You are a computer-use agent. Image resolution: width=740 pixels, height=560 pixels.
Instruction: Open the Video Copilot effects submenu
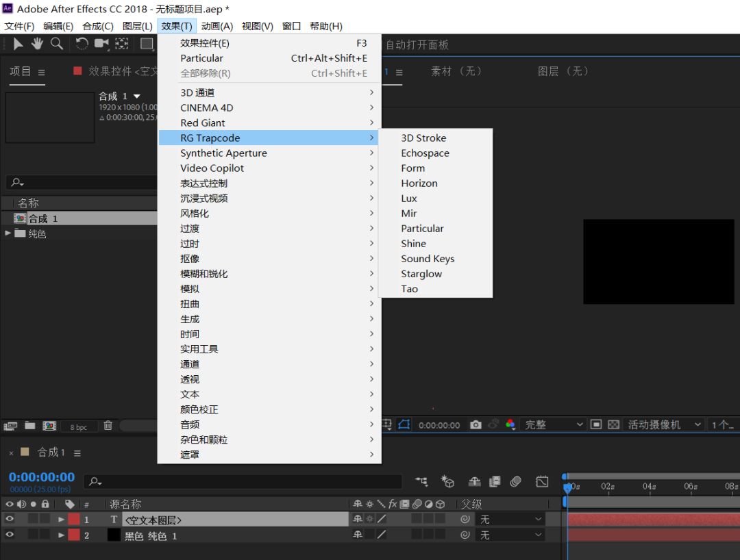coord(269,168)
